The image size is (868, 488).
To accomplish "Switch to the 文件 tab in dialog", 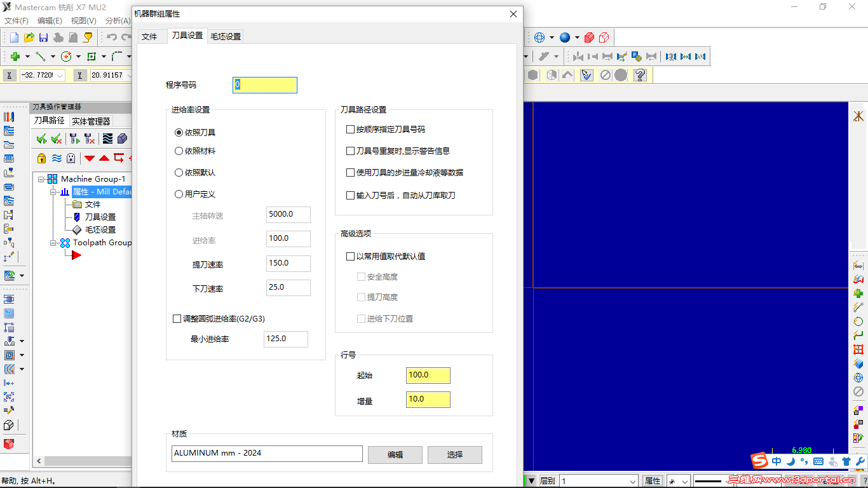I will (150, 37).
